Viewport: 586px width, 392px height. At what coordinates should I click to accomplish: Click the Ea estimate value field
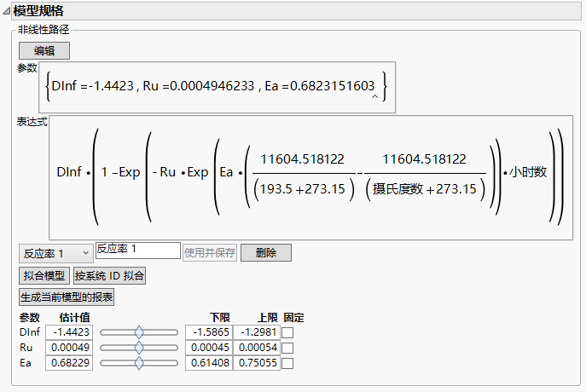coord(69,363)
